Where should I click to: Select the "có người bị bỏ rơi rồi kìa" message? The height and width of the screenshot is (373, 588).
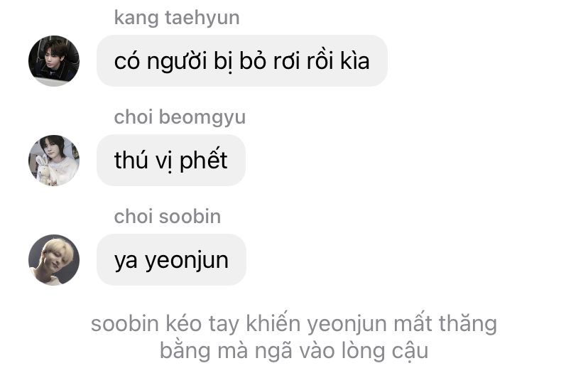[242, 61]
